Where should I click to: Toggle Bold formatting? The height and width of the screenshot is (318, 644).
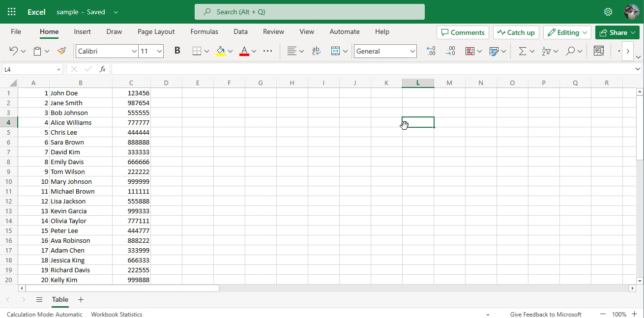tap(177, 51)
